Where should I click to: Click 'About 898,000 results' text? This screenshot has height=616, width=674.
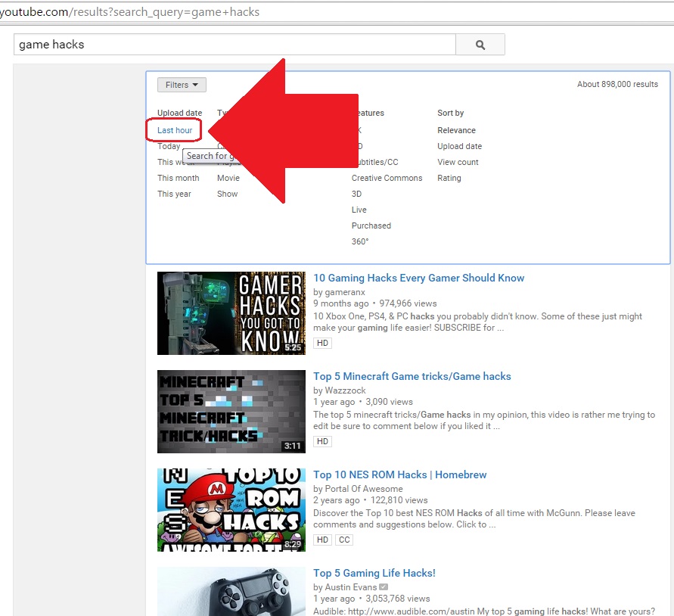click(x=617, y=84)
